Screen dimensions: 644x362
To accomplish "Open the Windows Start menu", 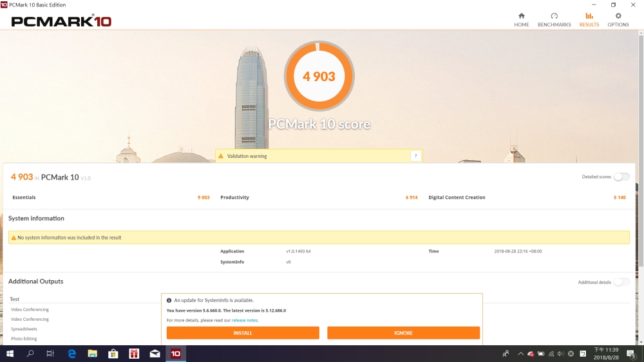I will (x=10, y=354).
